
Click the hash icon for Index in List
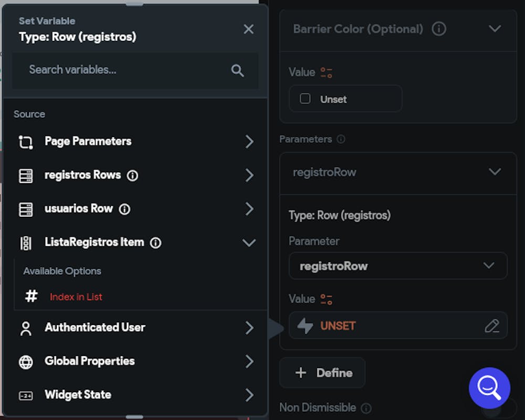pyautogui.click(x=31, y=297)
